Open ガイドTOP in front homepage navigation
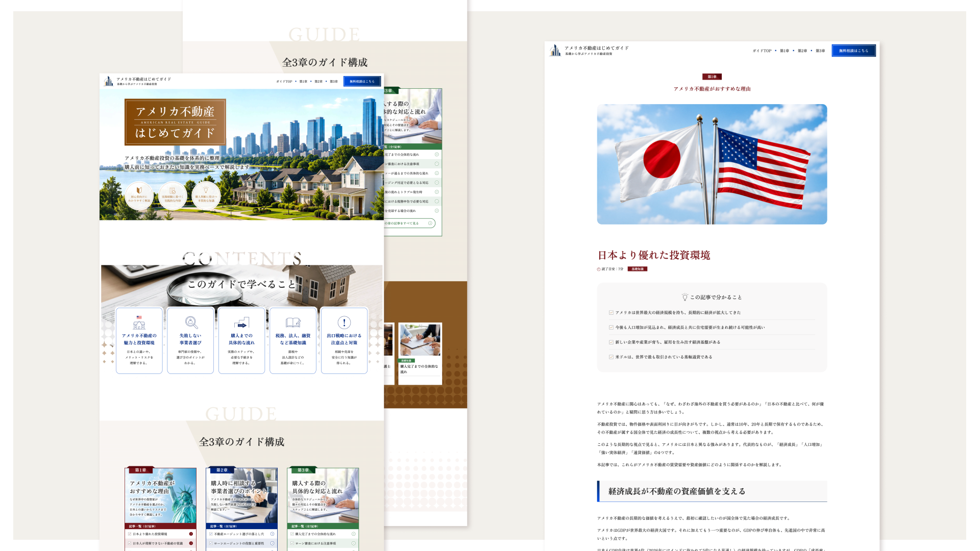Image resolution: width=980 pixels, height=551 pixels. [284, 82]
